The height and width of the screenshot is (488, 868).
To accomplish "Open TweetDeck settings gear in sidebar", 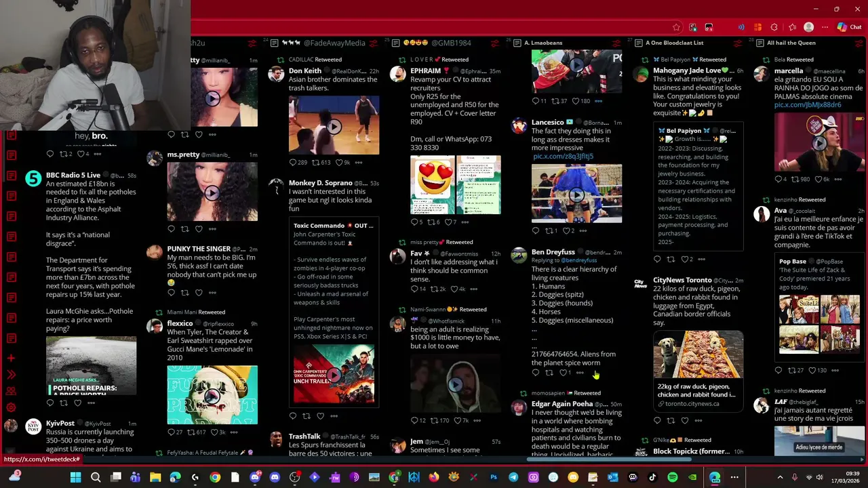I will click(x=11, y=407).
